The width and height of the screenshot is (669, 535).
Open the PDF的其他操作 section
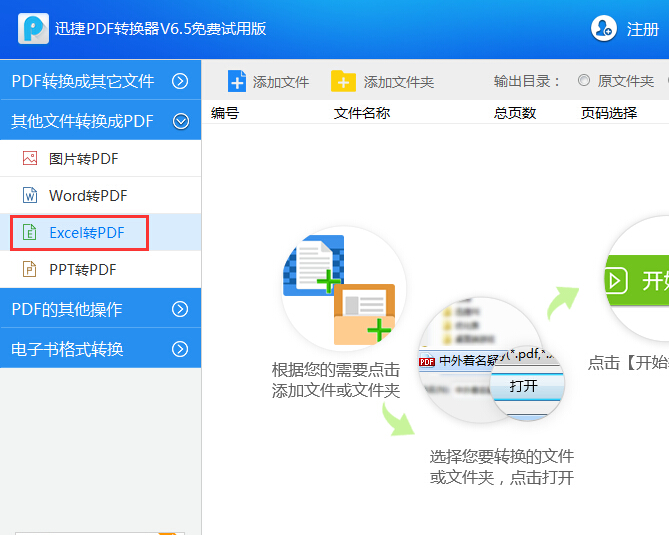point(101,308)
